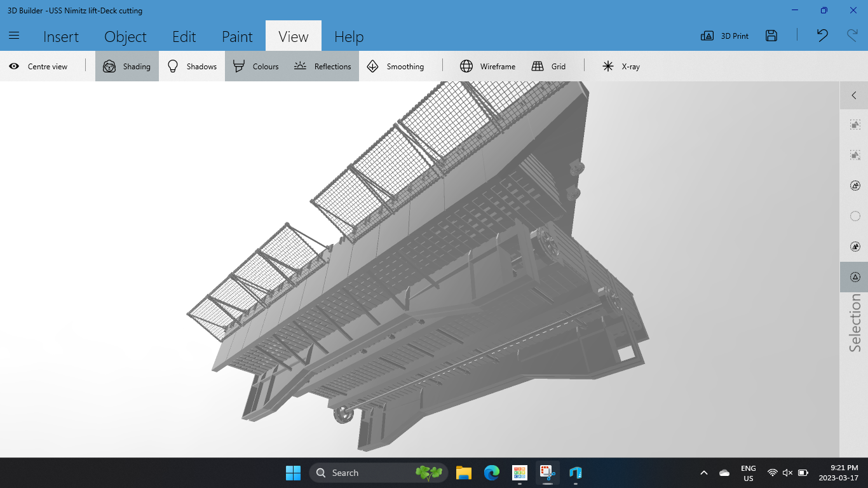Open the Help tab

pos(349,36)
